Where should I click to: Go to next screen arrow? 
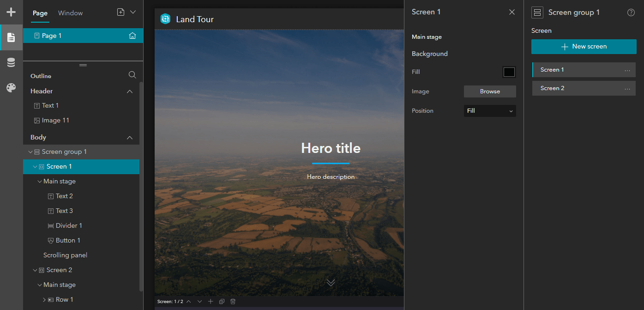coord(200,301)
